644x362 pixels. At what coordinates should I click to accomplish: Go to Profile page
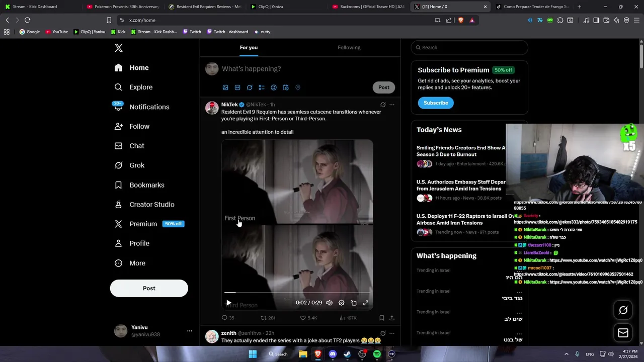click(x=132, y=243)
